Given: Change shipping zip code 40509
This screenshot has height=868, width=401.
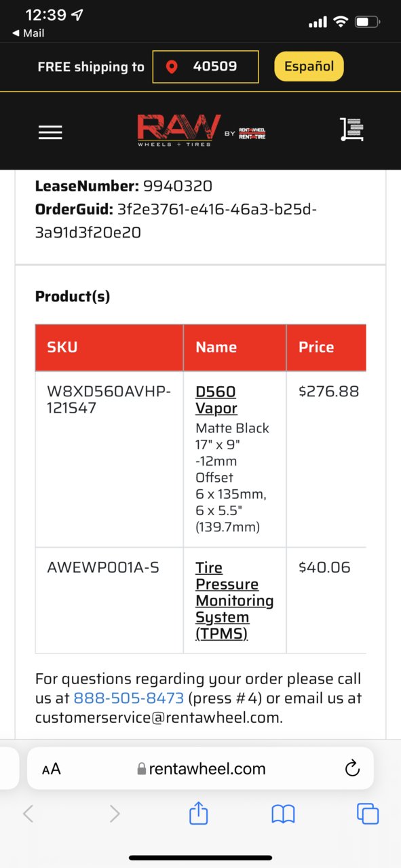Looking at the screenshot, I should pyautogui.click(x=206, y=67).
